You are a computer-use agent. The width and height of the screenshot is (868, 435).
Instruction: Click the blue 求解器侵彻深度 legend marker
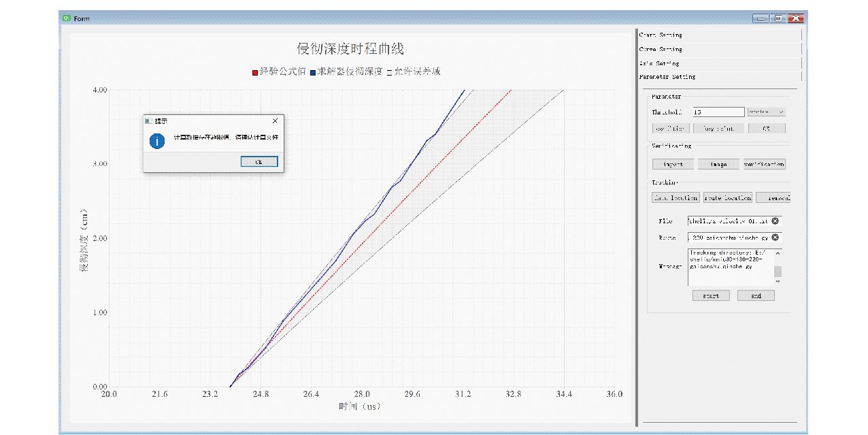(x=312, y=71)
